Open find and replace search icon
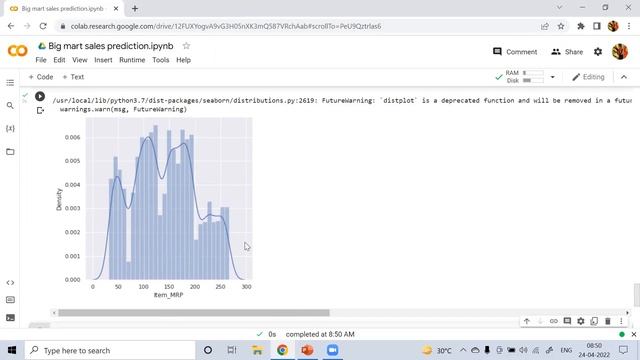 [10, 106]
